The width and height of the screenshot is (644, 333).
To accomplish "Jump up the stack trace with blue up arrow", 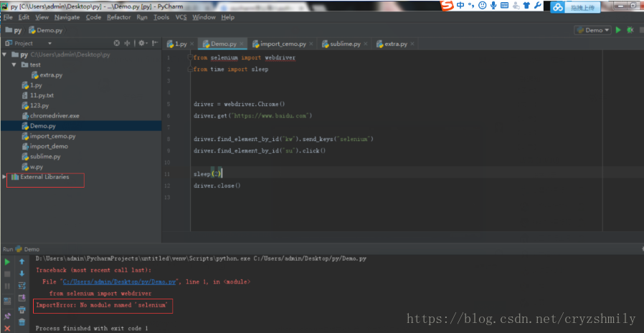I will click(22, 261).
